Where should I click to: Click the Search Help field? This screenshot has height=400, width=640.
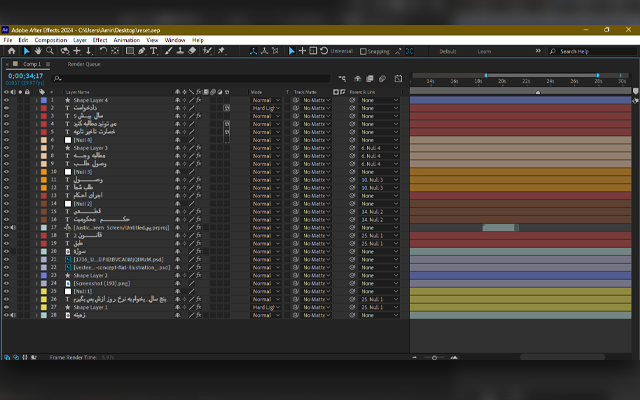point(592,51)
